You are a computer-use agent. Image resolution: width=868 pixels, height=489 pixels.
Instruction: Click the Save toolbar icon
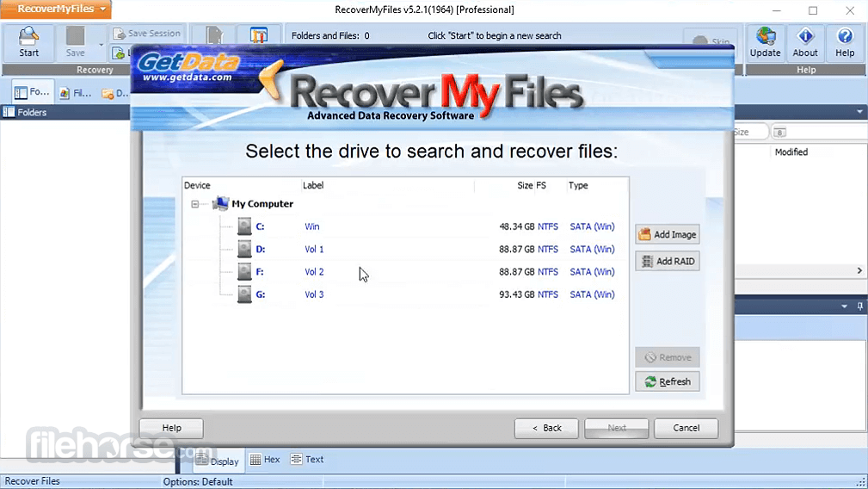pos(76,42)
